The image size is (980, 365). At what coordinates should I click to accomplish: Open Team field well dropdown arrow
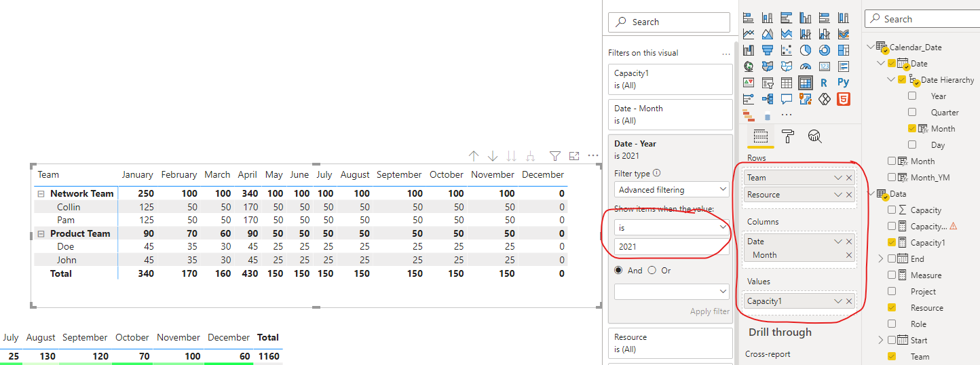tap(838, 178)
